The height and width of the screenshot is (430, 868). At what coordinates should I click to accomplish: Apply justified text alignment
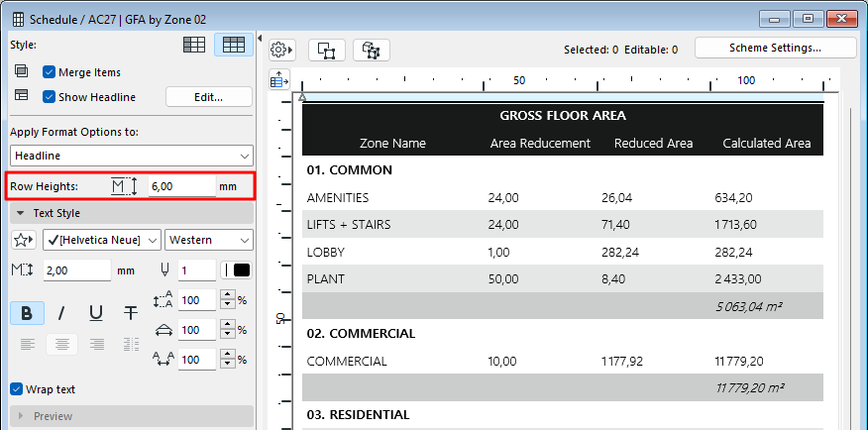[x=131, y=344]
